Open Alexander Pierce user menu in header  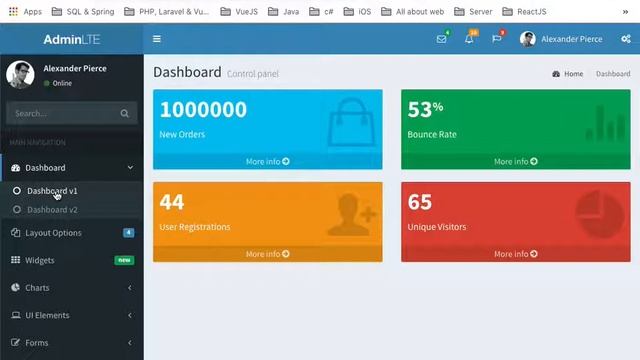(x=561, y=39)
